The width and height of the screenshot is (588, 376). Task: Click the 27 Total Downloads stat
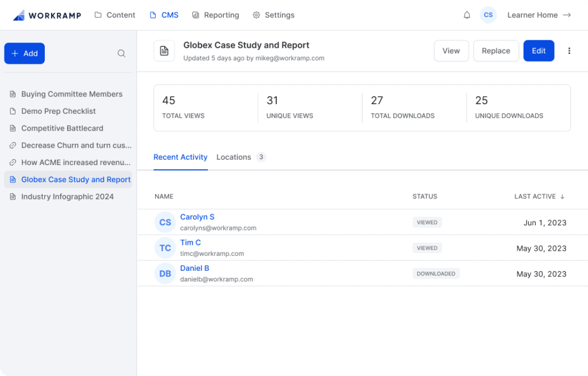pos(403,108)
